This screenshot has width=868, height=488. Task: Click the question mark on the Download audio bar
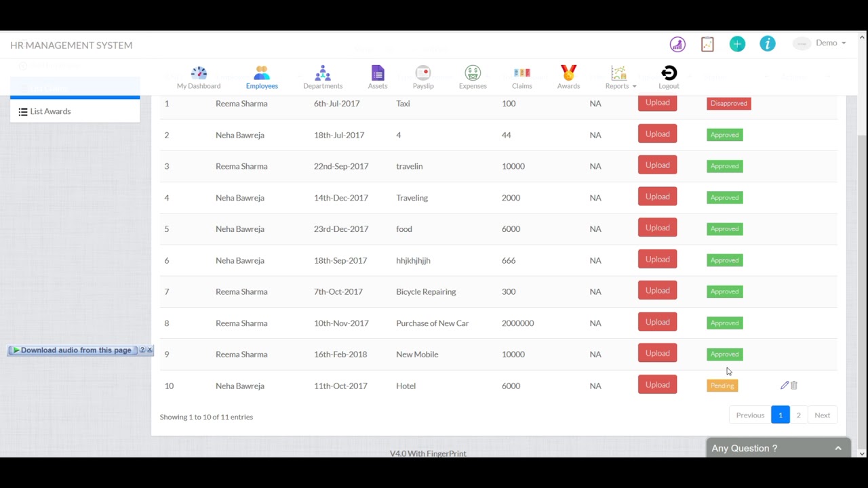click(142, 350)
